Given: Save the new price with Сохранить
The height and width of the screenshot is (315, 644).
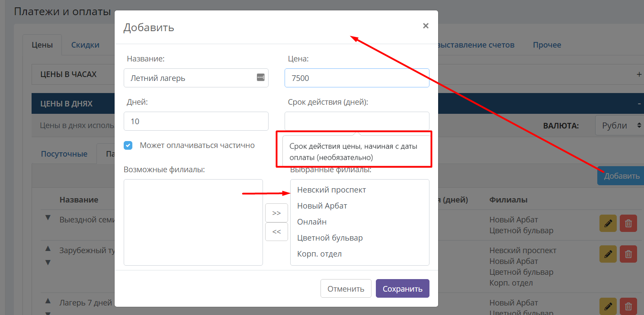Looking at the screenshot, I should pos(403,289).
